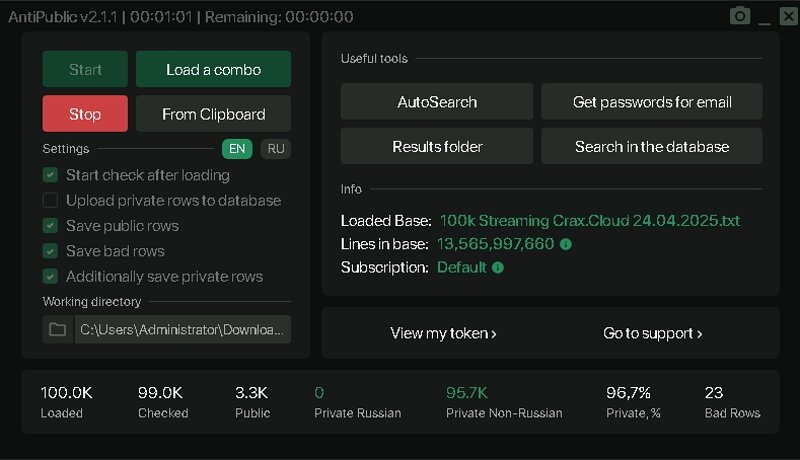Click the red Stop button
800x460 pixels.
click(x=85, y=114)
